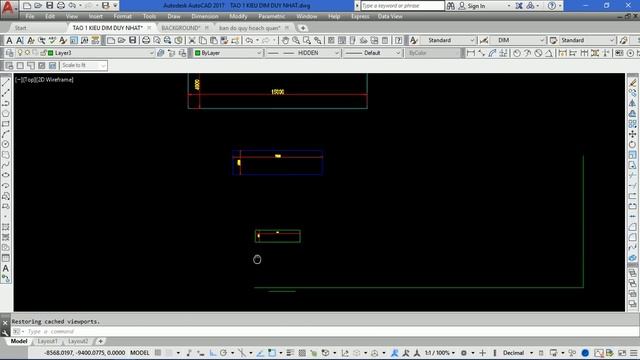Click the Dimension Style icon beside DIM
The width and height of the screenshot is (640, 360).
click(x=484, y=40)
